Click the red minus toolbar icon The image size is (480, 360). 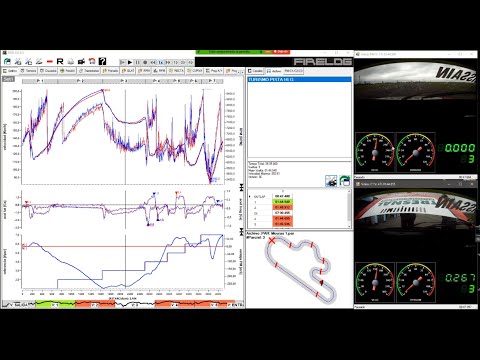click(50, 62)
